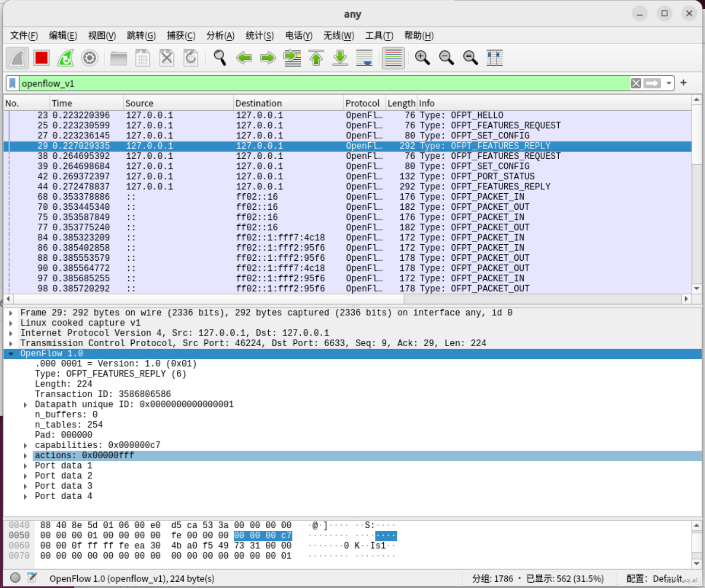
Task: Go back to previous packet arrow
Action: click(244, 58)
